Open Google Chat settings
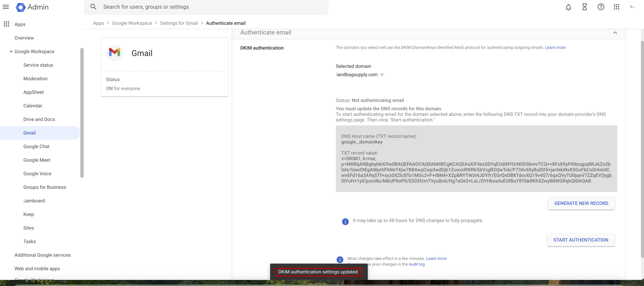 point(36,146)
